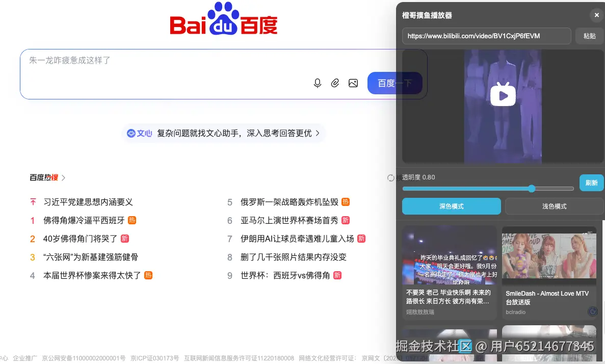Click uploader name bclradio
This screenshot has width=605, height=364.
(x=515, y=312)
